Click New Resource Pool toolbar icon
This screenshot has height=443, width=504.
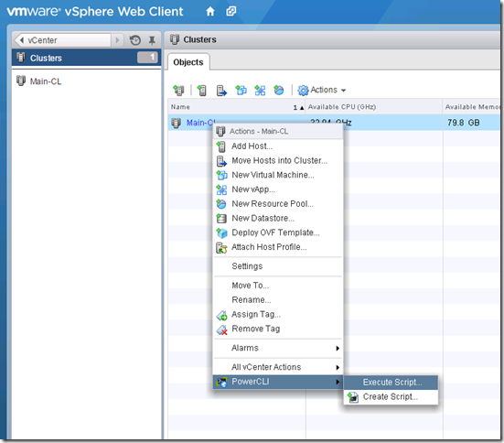point(279,91)
